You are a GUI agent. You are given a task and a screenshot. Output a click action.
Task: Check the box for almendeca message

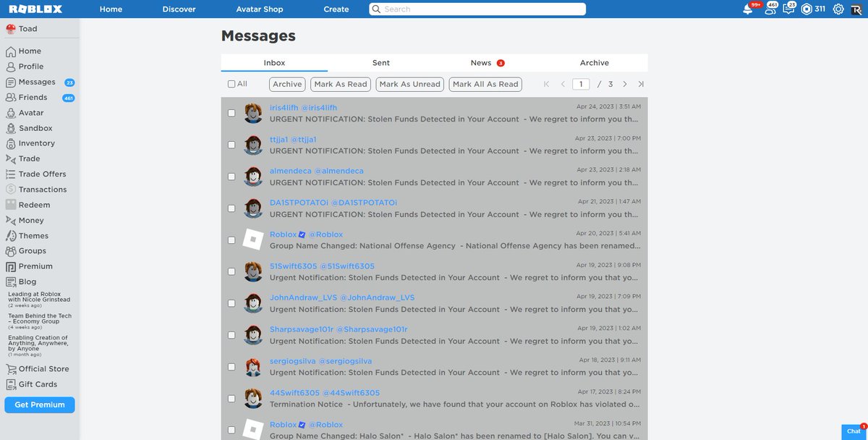click(x=231, y=177)
